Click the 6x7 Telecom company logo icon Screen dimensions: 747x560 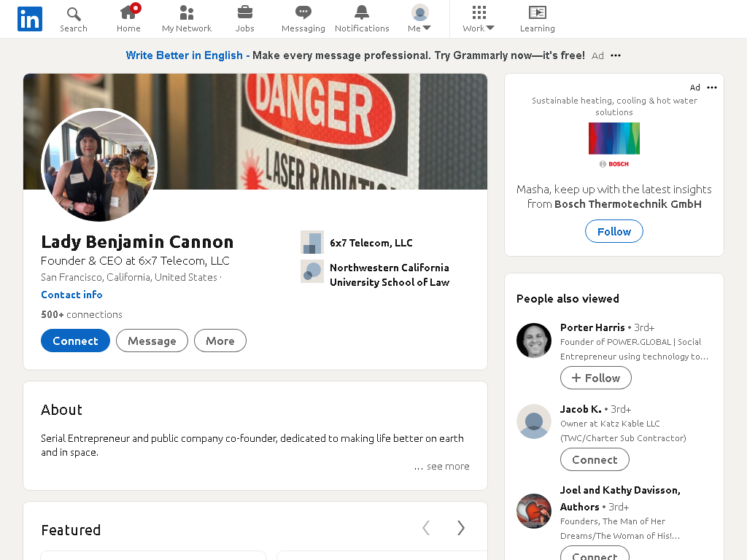[312, 242]
